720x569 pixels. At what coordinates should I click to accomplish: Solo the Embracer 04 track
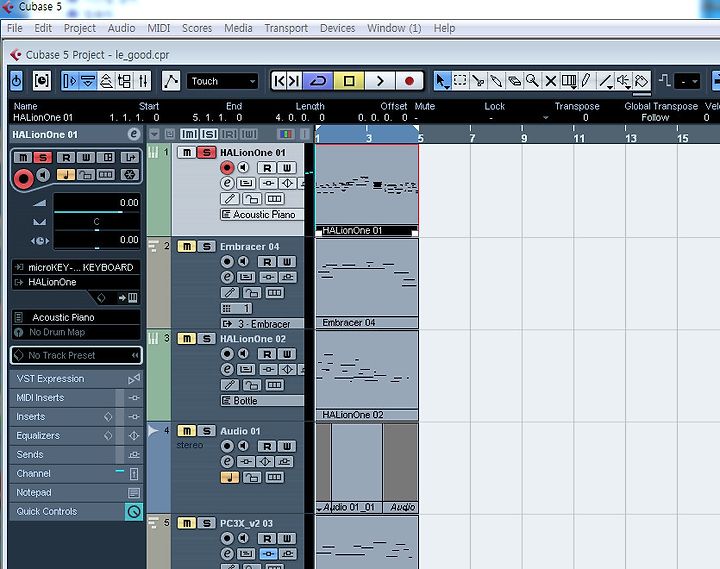tap(207, 247)
